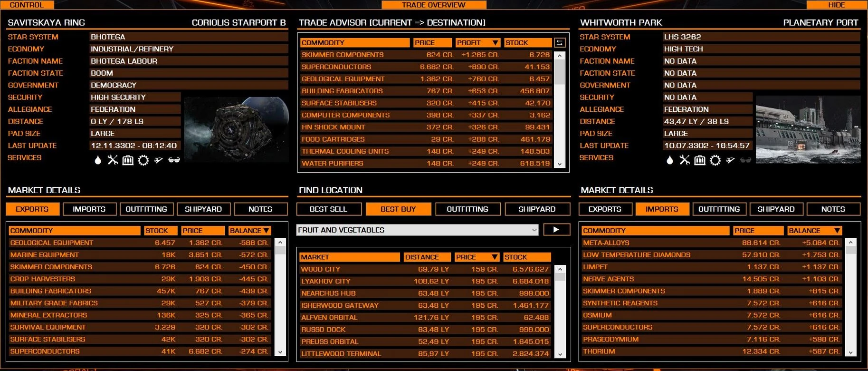
Task: Select Low Temperature Diamonds in Whitworth imports
Action: (x=712, y=255)
